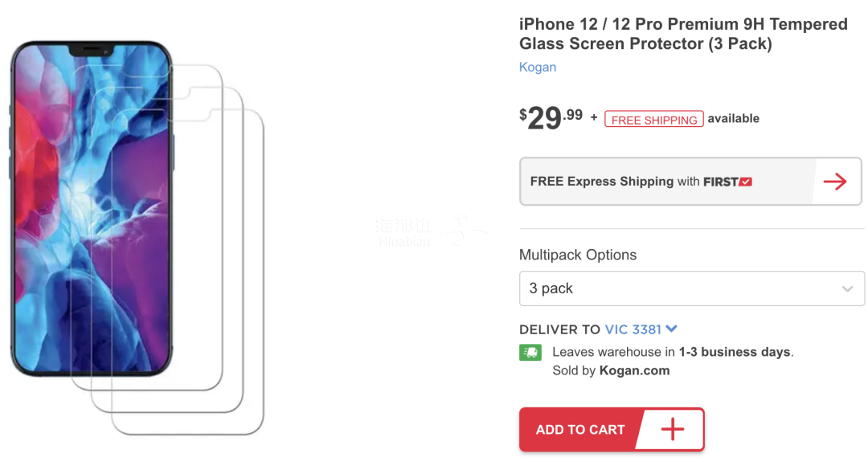Click the grey chevron in the 3 pack box
Viewport: 868px width, 462px height.
click(847, 288)
